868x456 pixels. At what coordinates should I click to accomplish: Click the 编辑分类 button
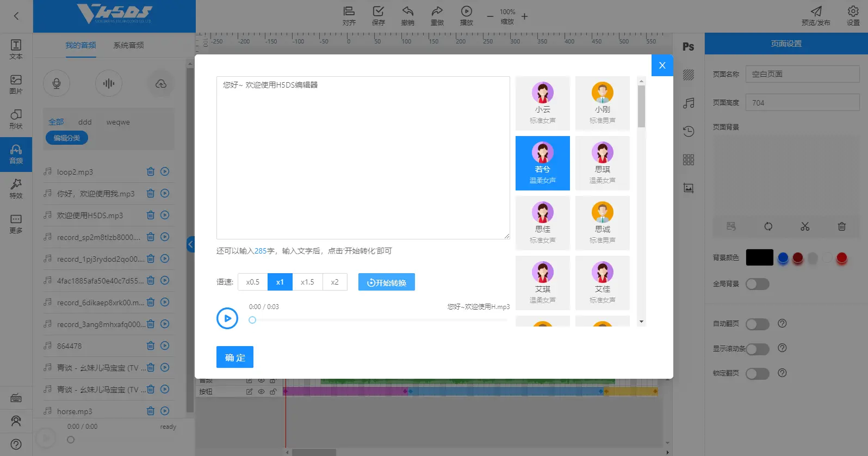(x=67, y=138)
